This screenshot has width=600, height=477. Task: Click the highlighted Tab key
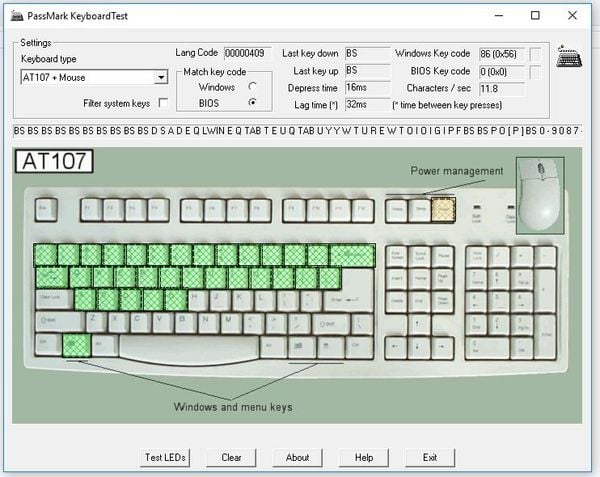52,278
